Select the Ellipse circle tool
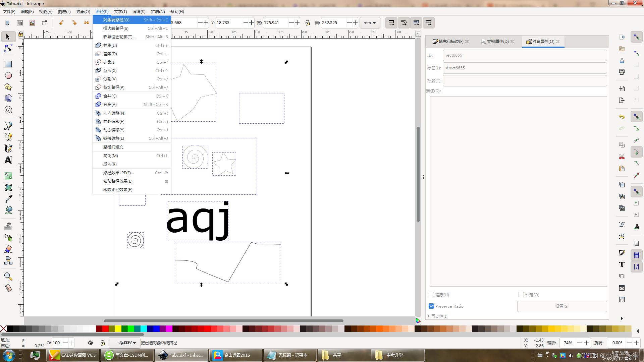The width and height of the screenshot is (644, 362). click(8, 75)
